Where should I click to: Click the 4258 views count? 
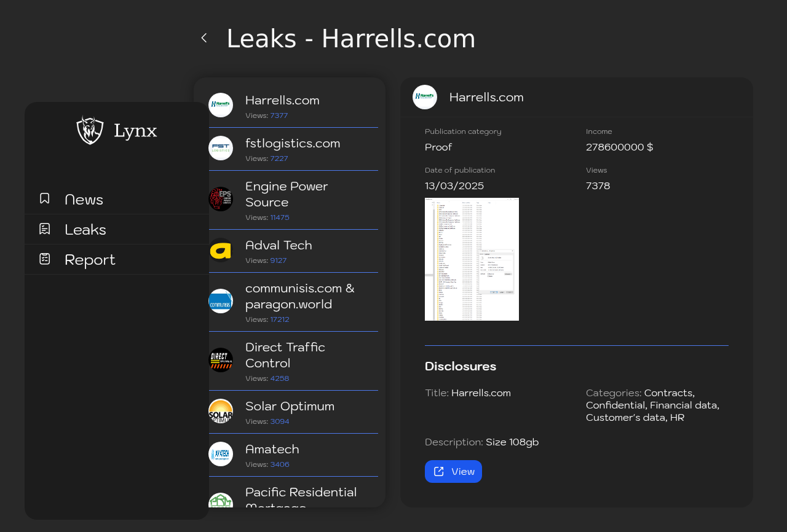pyautogui.click(x=280, y=378)
